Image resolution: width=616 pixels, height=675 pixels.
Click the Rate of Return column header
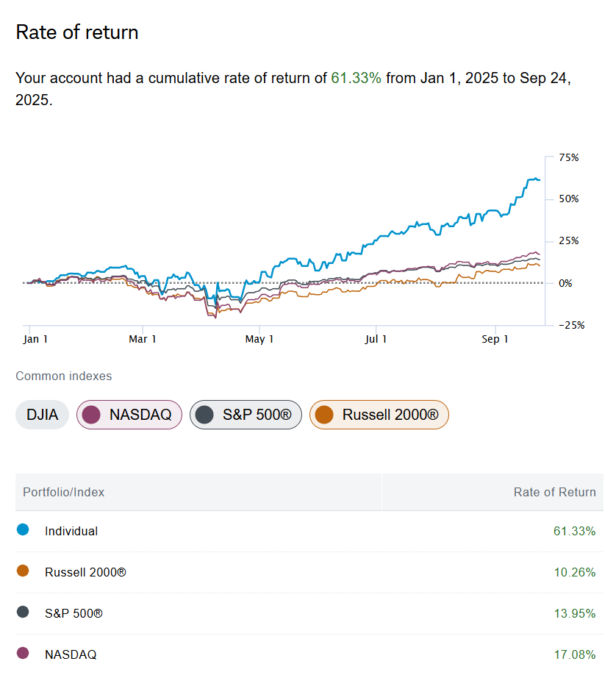[554, 492]
